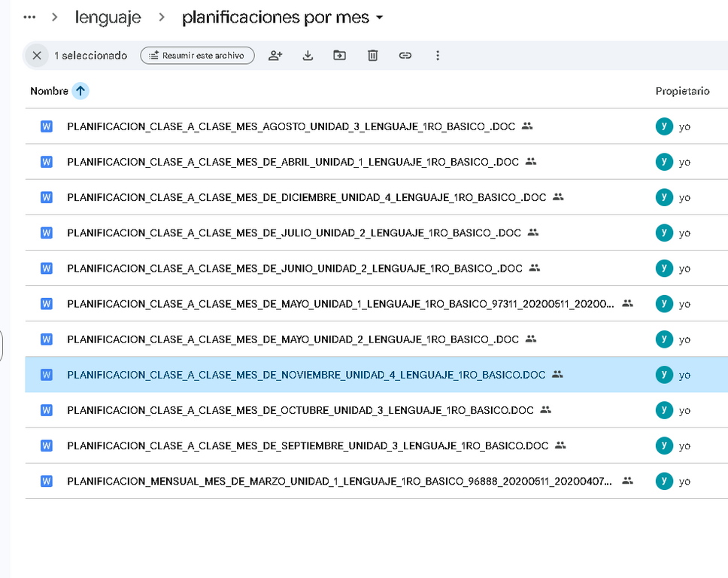Click the owner avatar in the NOVIEMBRE row
The height and width of the screenshot is (578, 728).
tap(664, 375)
